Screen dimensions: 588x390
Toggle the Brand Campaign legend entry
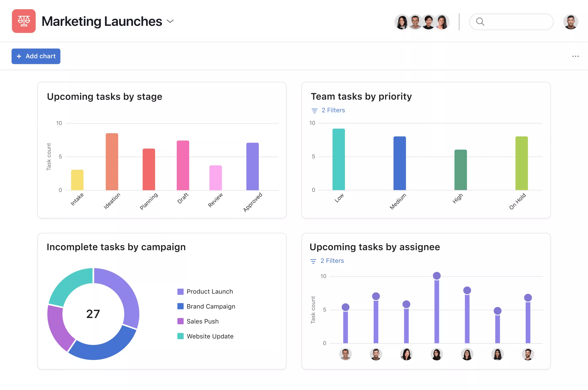click(x=211, y=306)
